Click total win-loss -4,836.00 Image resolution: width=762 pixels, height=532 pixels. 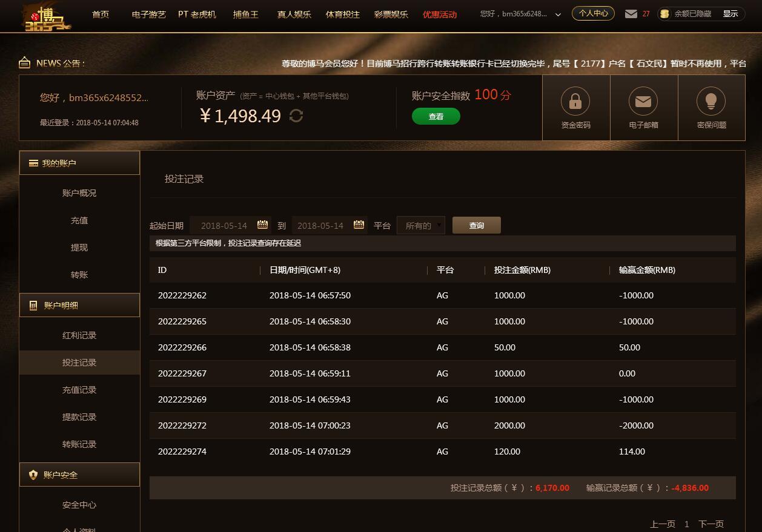[x=690, y=488]
